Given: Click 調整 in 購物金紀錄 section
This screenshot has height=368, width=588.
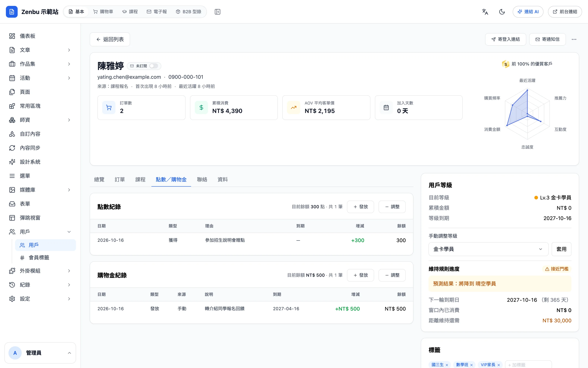Looking at the screenshot, I should pyautogui.click(x=392, y=275).
